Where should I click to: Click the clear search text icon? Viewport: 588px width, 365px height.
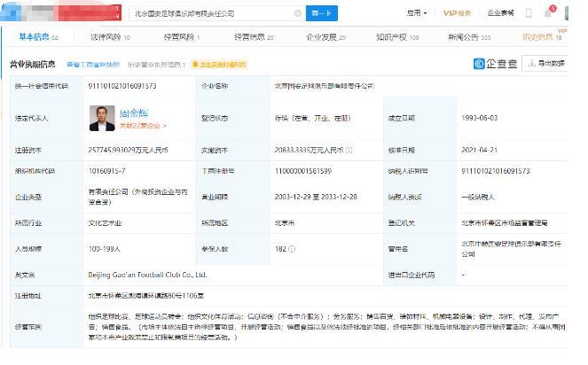point(296,13)
